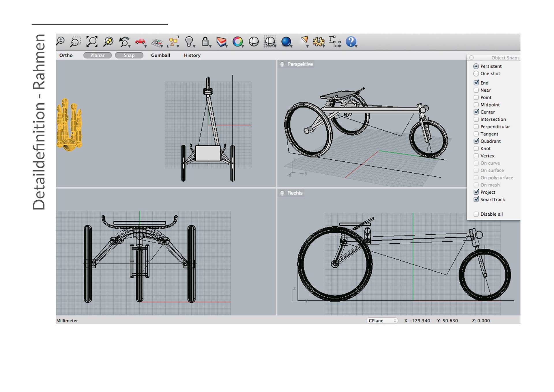Check the Disable all snaps box
The width and height of the screenshot is (554, 392).
pyautogui.click(x=476, y=214)
